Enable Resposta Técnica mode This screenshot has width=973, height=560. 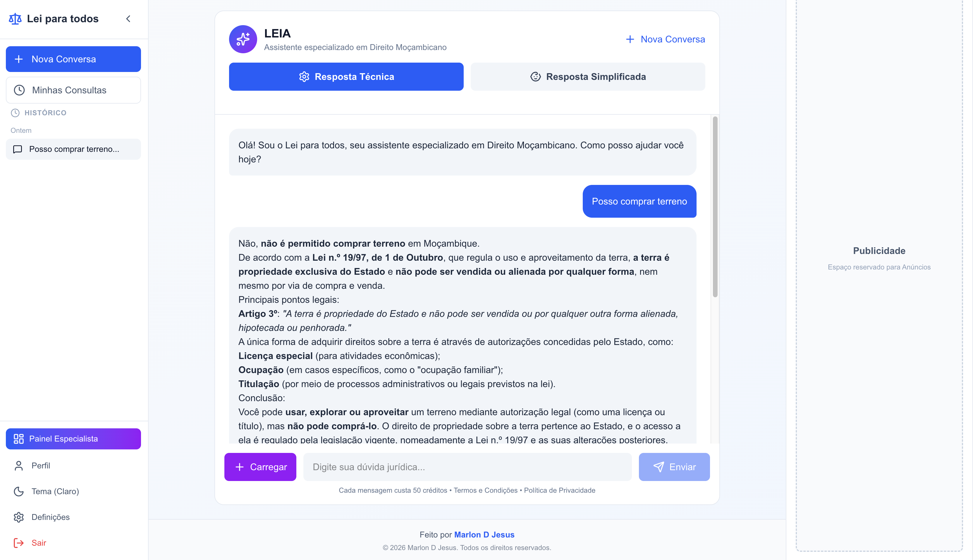[346, 77]
